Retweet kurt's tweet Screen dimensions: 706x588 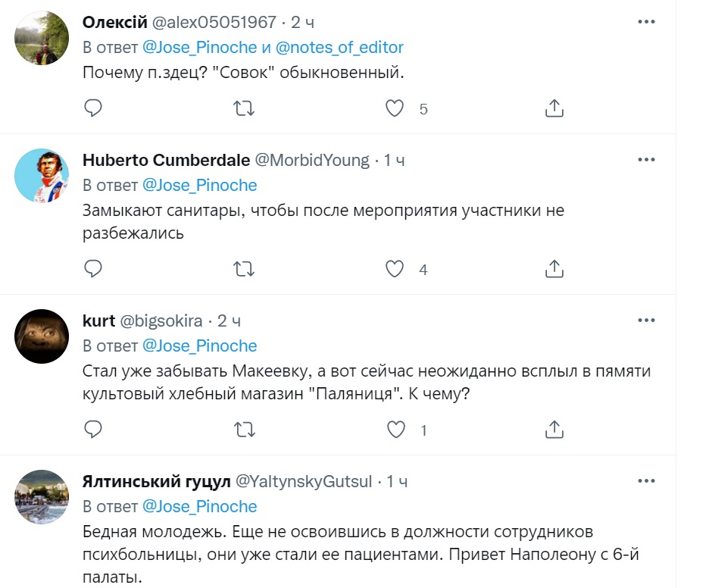(242, 430)
